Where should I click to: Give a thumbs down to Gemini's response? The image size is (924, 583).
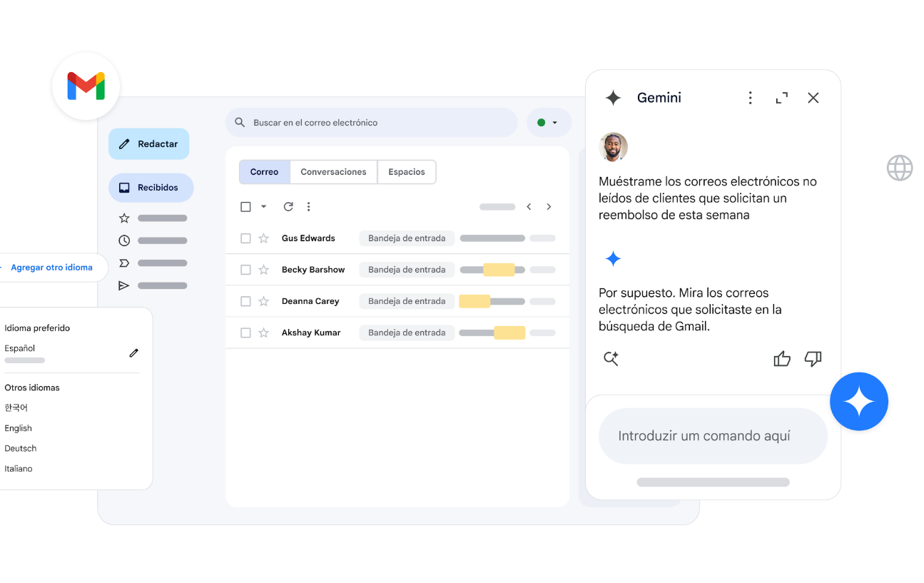coord(813,359)
